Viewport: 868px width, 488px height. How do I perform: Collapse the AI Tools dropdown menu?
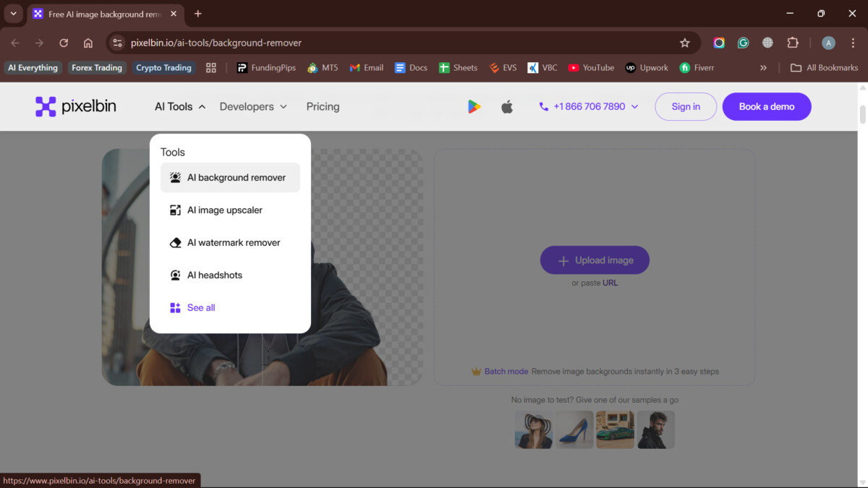(180, 106)
